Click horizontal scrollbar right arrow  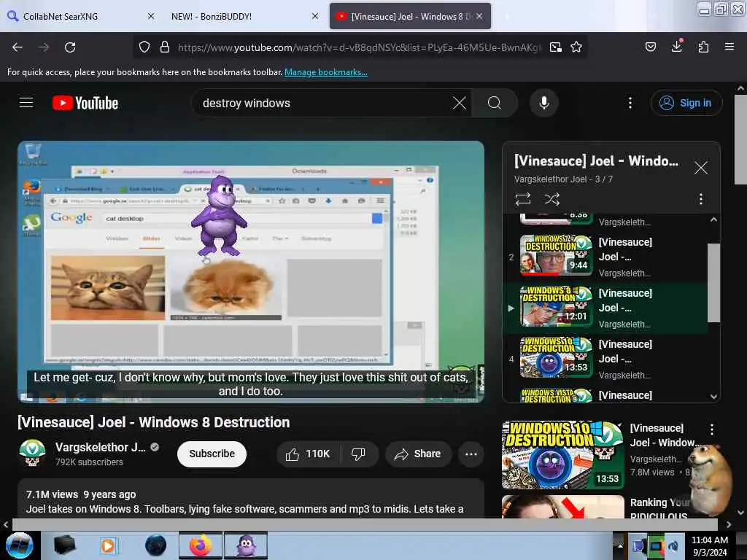coord(729,524)
